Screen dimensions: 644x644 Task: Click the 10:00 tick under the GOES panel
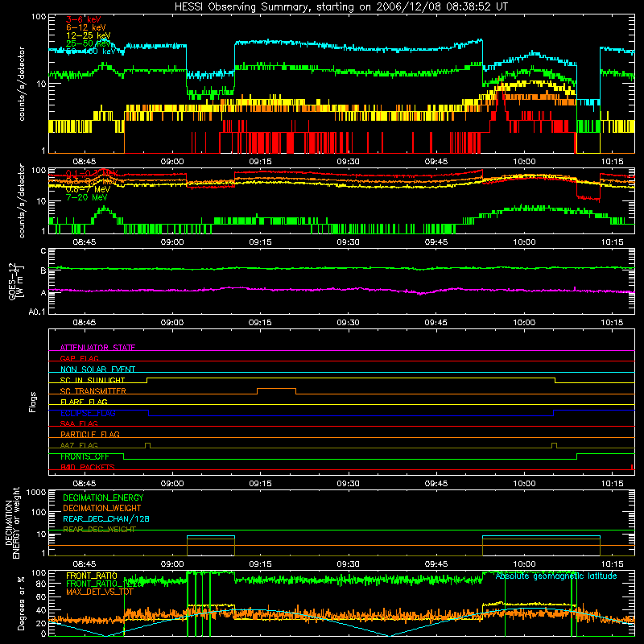pyautogui.click(x=524, y=323)
